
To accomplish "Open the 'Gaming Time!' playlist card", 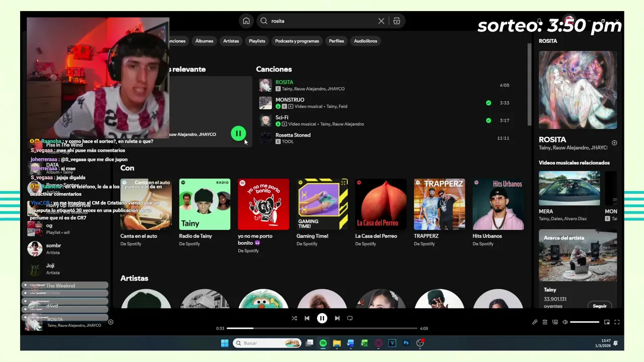I will [322, 212].
